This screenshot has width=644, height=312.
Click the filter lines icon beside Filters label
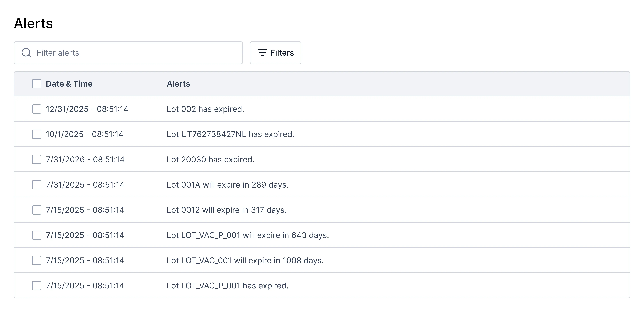262,53
